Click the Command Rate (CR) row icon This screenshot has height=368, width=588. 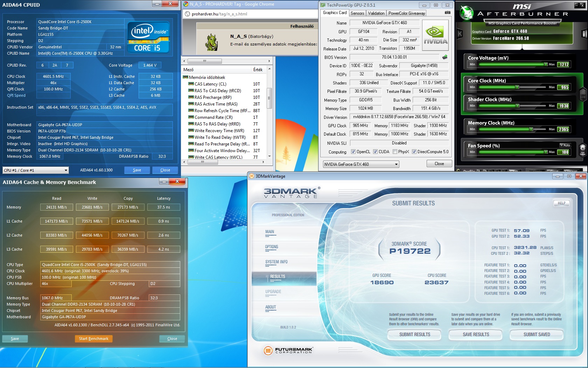tap(191, 117)
